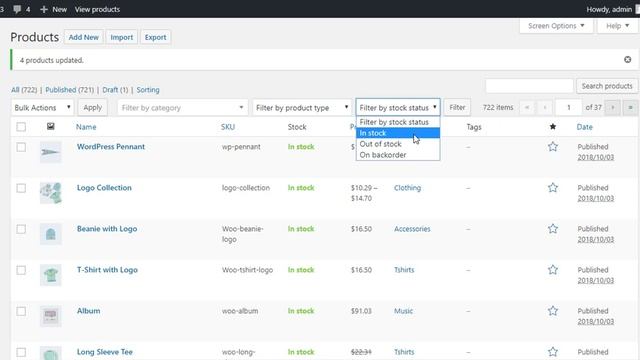Show All (722) products view

[x=24, y=90]
